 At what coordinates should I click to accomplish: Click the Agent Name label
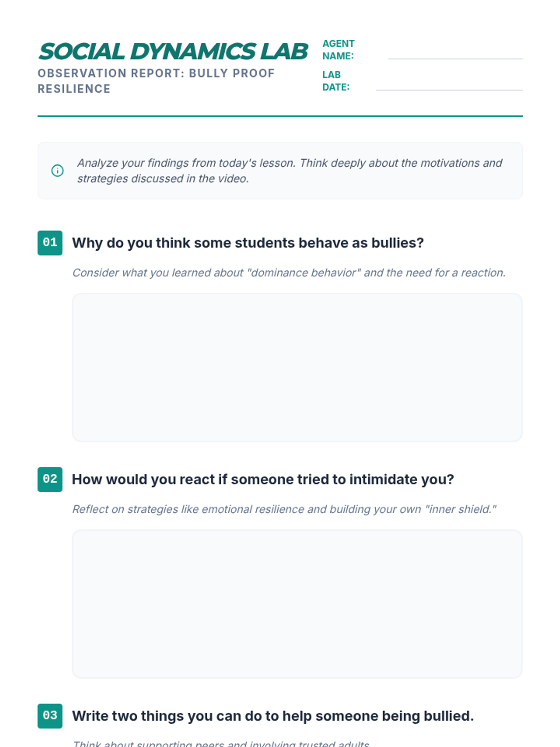[338, 49]
